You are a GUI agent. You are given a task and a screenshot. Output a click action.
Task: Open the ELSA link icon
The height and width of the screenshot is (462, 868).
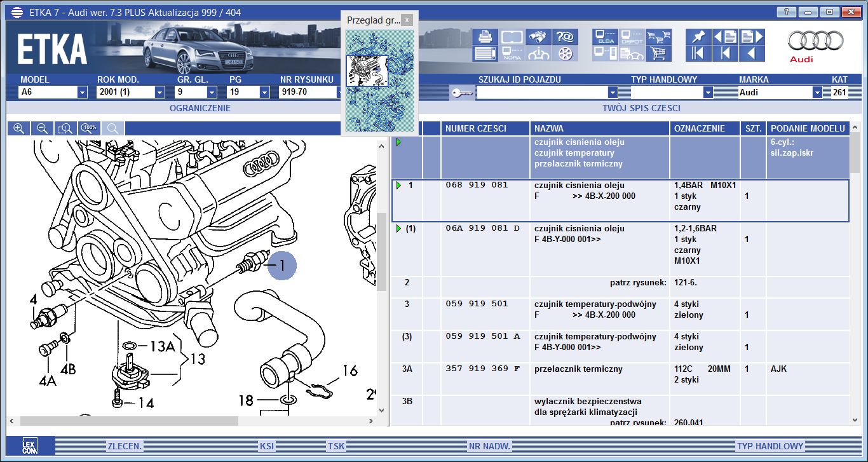[x=605, y=37]
